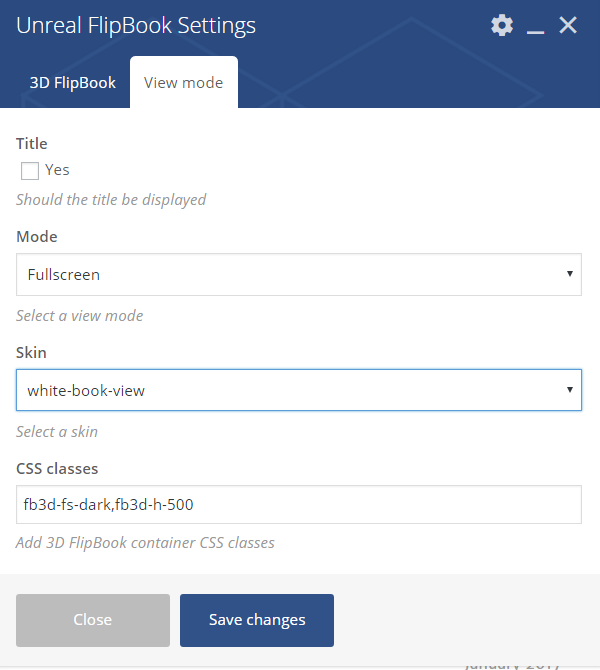Screen dimensions: 600x670
Task: Click the Title field label
Action: (32, 144)
